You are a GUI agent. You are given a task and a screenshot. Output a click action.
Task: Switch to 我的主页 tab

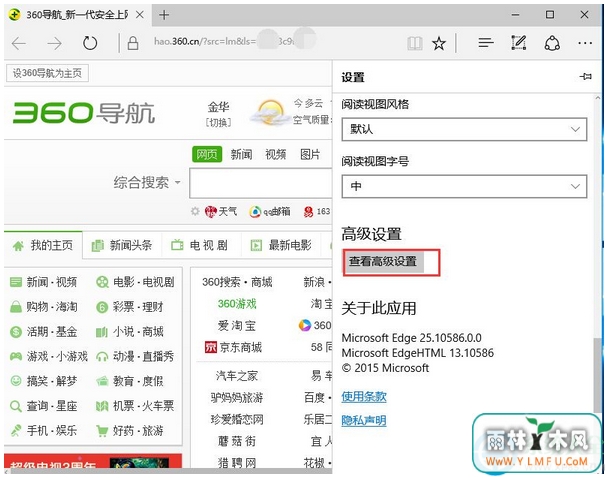click(43, 245)
